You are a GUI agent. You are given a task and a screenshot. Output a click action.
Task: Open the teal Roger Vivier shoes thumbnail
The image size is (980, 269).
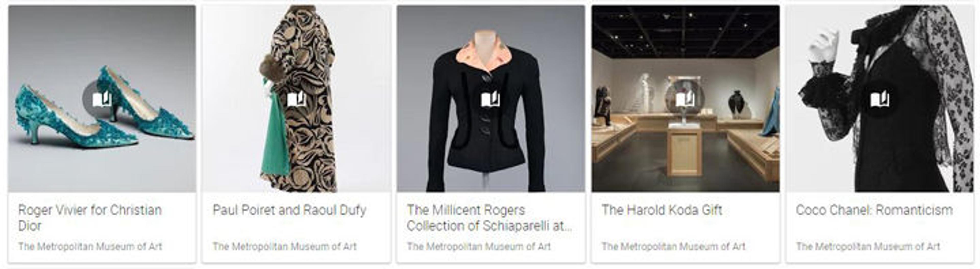click(x=102, y=98)
